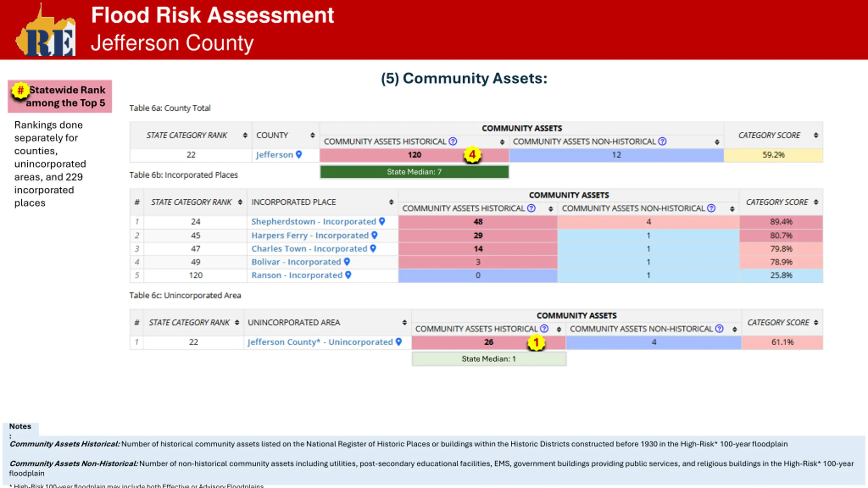Click the (5) Community Assets heading
Screen dimensions: 868x488
(x=464, y=78)
